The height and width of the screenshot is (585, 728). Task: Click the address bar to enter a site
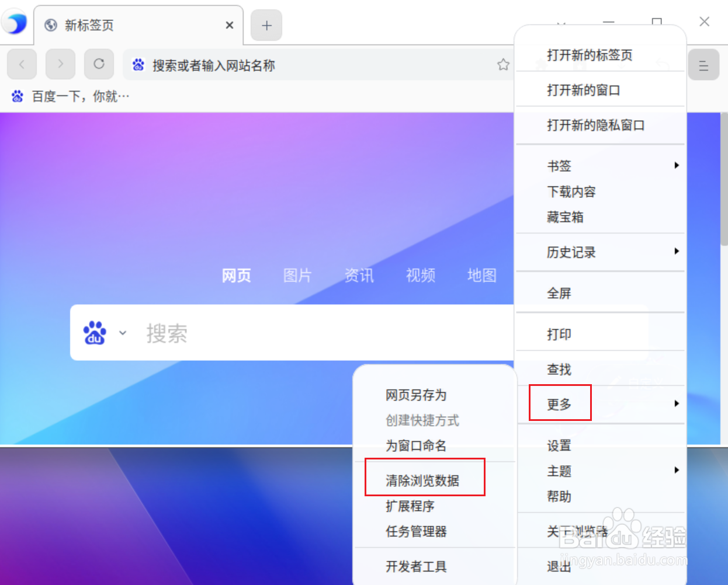[318, 65]
